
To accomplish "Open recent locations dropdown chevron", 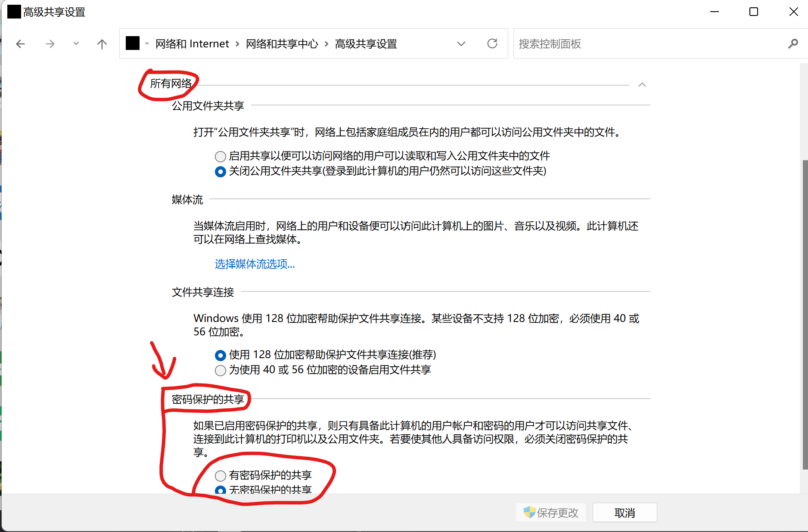I will tap(76, 43).
